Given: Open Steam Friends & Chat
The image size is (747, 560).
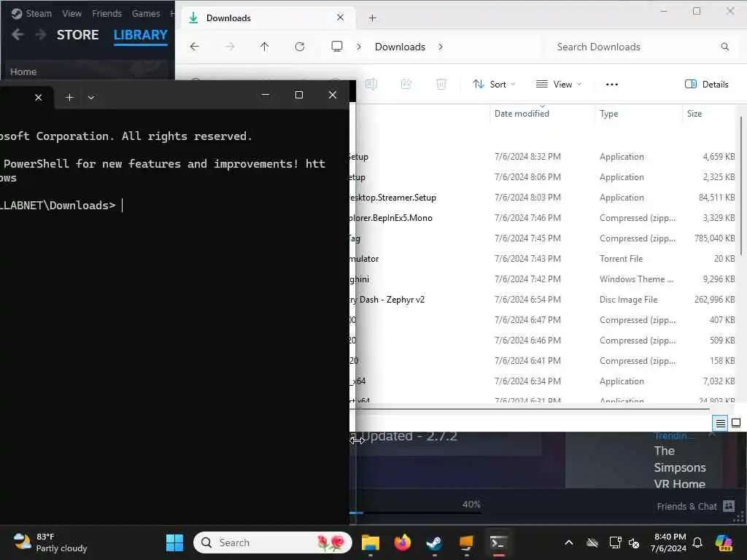Looking at the screenshot, I should tap(695, 506).
